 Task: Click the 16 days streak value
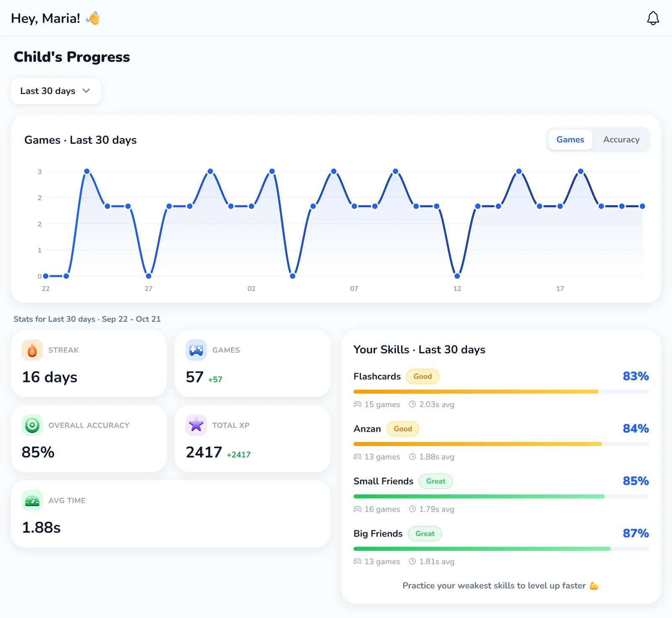click(50, 377)
